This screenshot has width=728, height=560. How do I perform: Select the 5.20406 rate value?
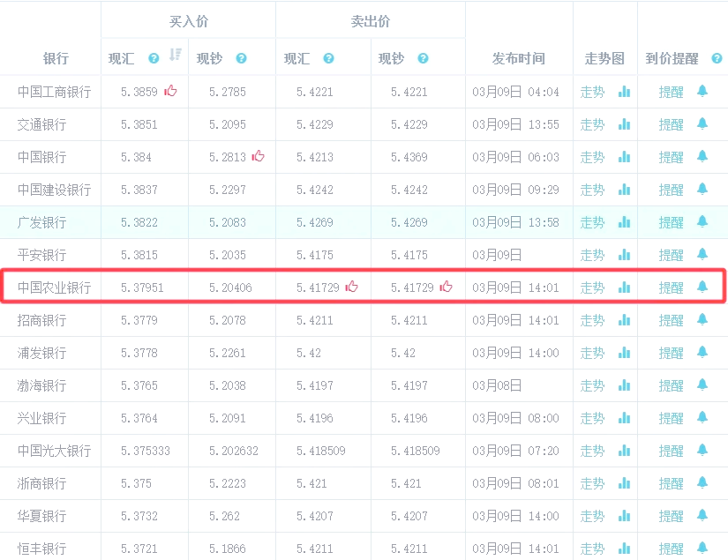point(230,287)
